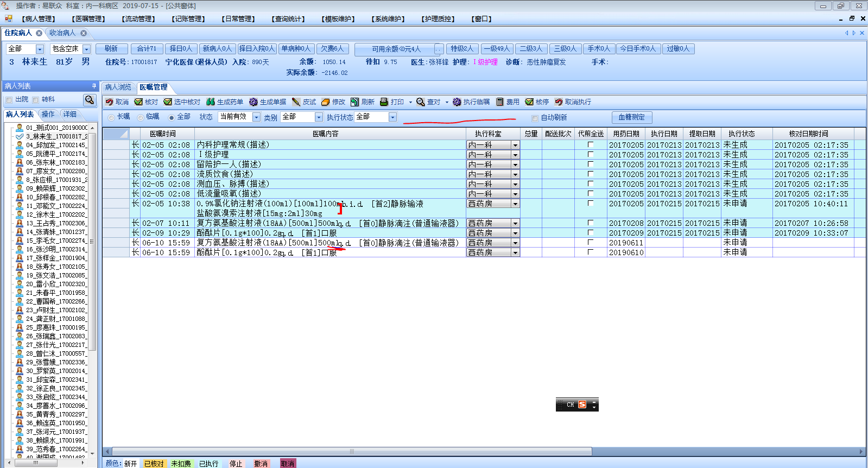The image size is (868, 468).
Task: Click the 取消 (cancel) toolbar icon
Action: click(110, 102)
